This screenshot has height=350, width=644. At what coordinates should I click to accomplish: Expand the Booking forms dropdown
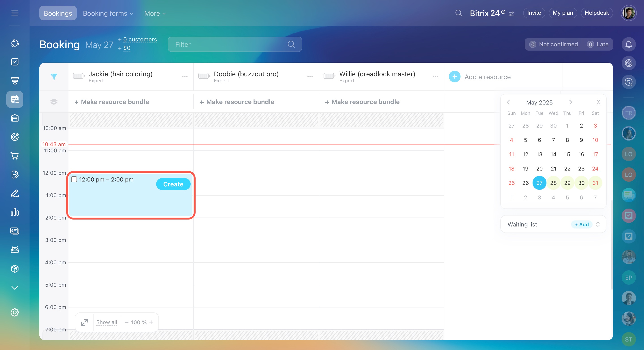point(108,13)
